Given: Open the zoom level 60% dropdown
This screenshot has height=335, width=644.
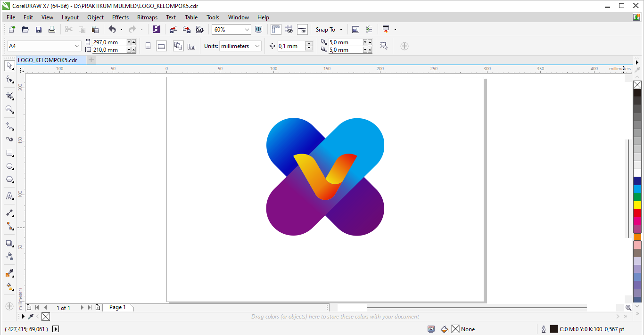Looking at the screenshot, I should tap(247, 30).
